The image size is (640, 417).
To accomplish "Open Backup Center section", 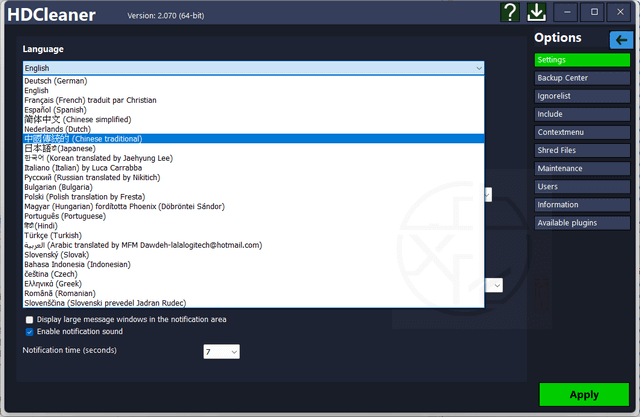I will (x=582, y=78).
